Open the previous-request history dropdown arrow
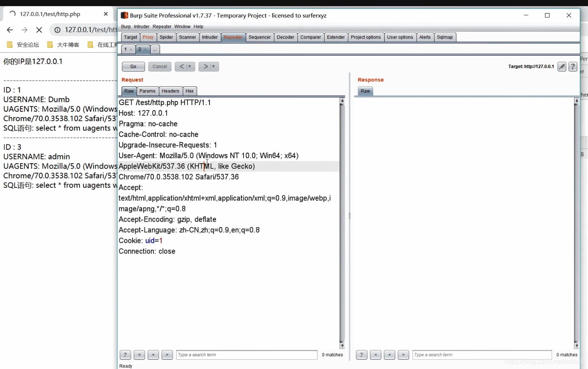The width and height of the screenshot is (588, 369). tap(189, 66)
